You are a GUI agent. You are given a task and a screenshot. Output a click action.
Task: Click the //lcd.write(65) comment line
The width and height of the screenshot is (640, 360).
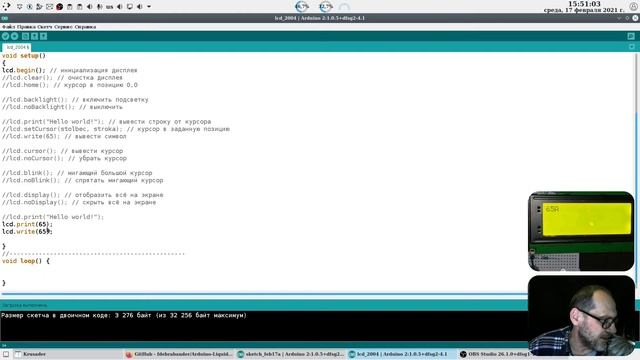[64, 136]
